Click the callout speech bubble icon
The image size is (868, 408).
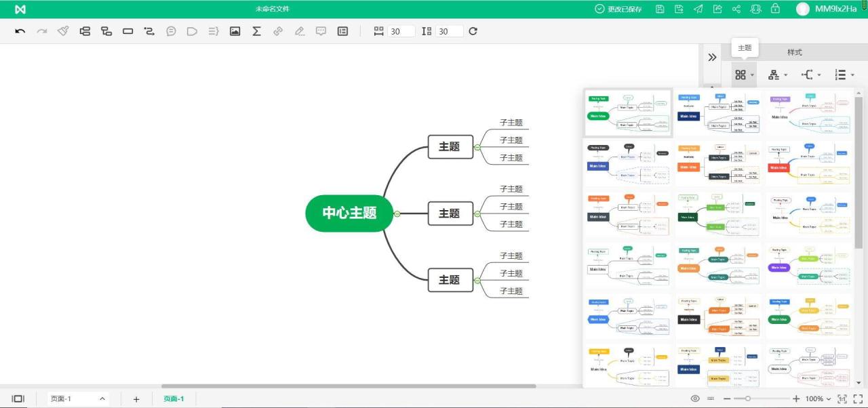point(171,31)
